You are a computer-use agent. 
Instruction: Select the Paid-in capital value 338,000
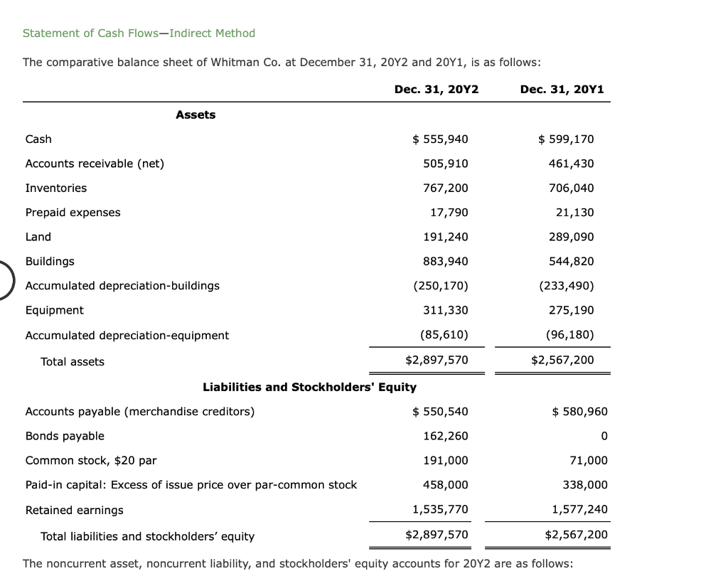pyautogui.click(x=586, y=485)
